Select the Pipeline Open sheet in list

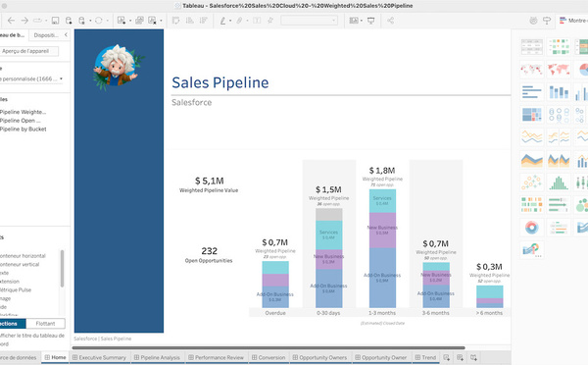21,121
